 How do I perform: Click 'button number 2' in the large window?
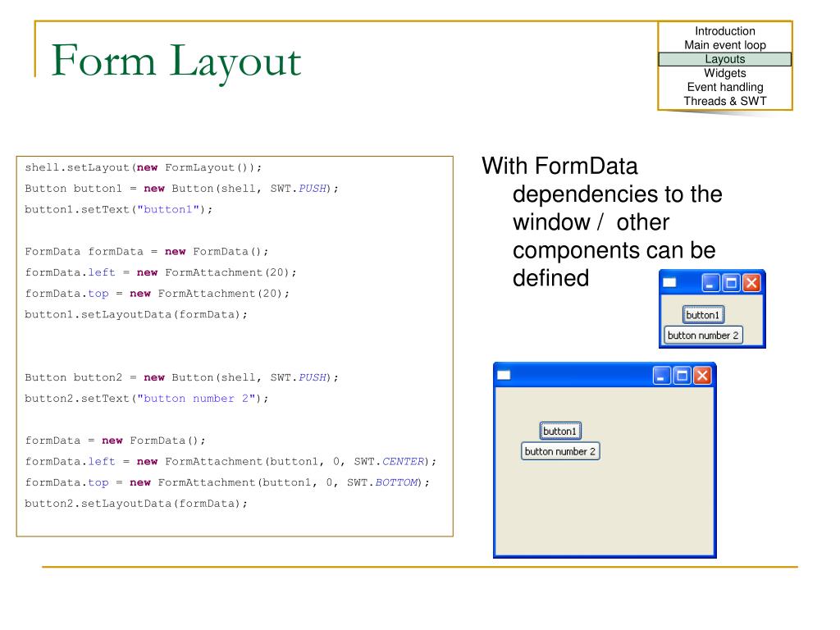pos(559,451)
